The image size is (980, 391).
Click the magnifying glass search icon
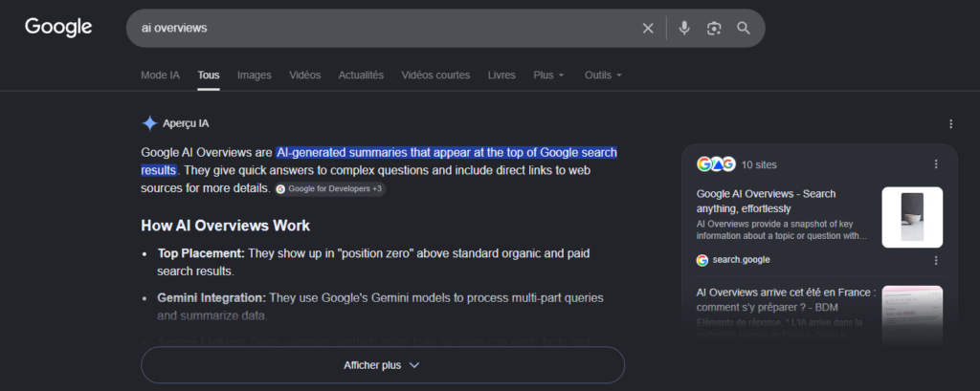click(x=743, y=28)
